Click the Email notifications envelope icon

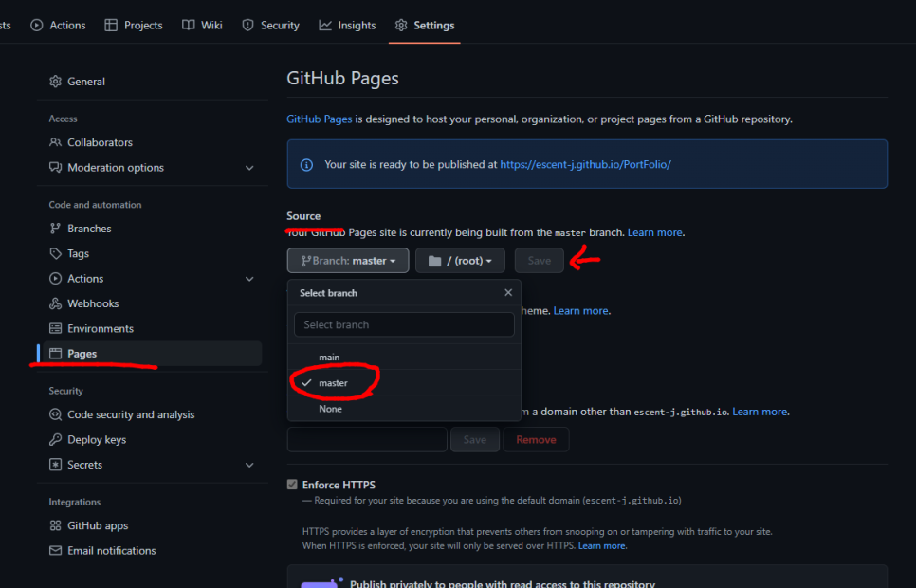56,551
